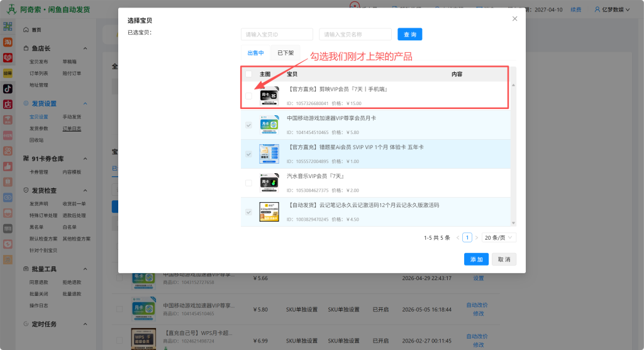Open the red Pinduoduo heart icon in the sidebar

click(x=8, y=57)
